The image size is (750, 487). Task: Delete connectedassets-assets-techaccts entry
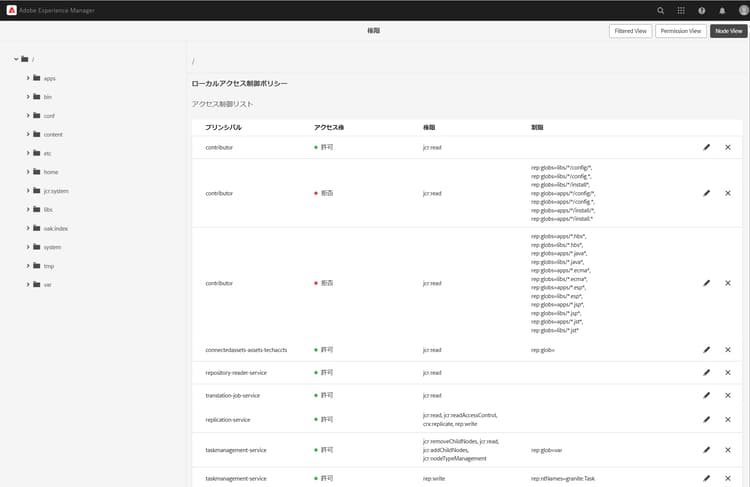point(728,350)
